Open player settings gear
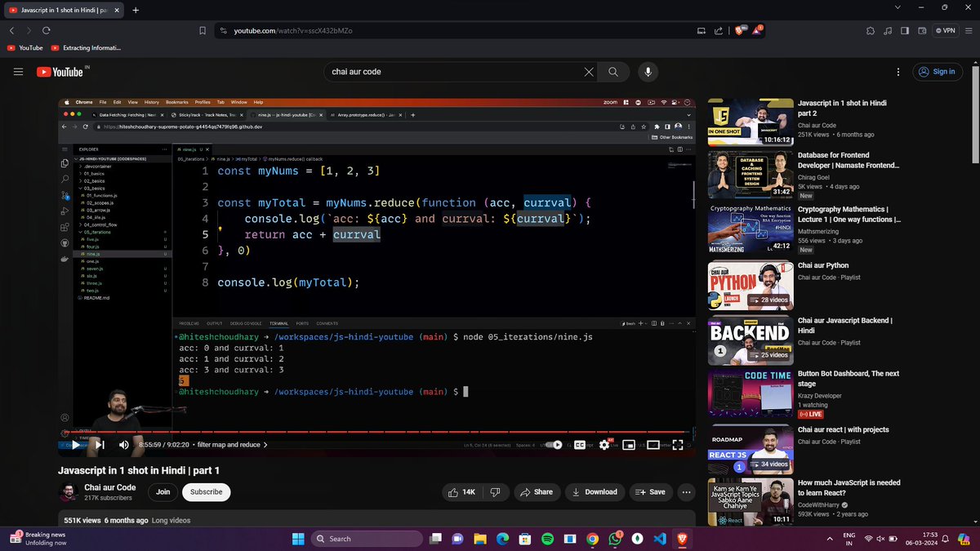Viewport: 980px width, 551px height. pos(604,445)
